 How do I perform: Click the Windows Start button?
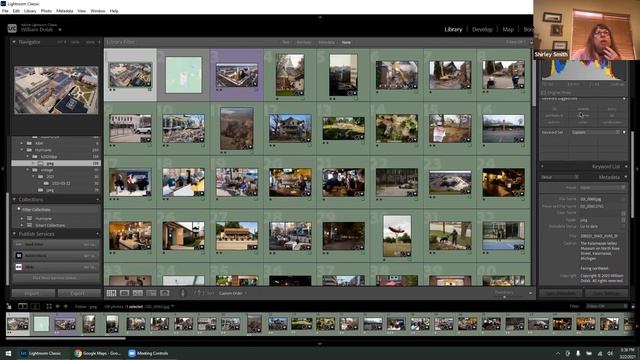point(8,353)
